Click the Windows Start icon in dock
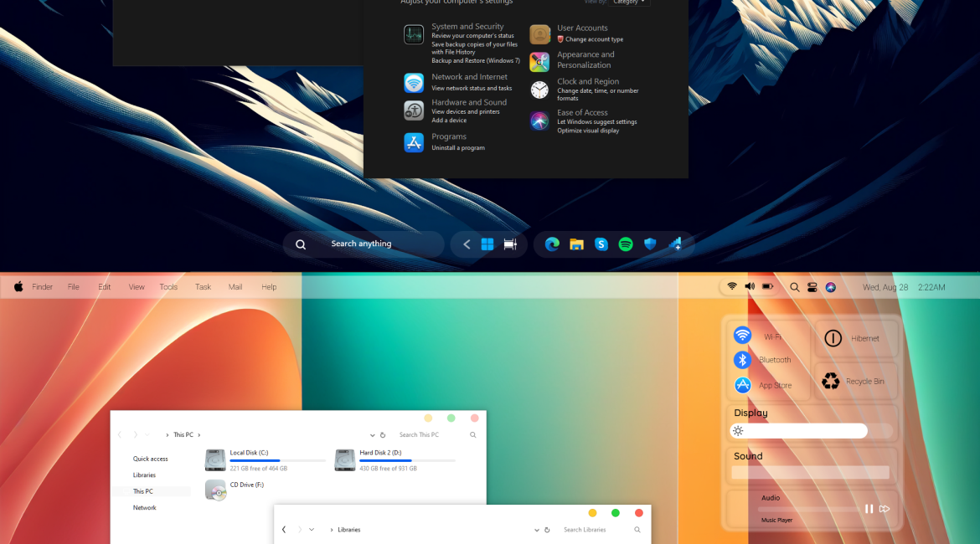Image resolution: width=980 pixels, height=544 pixels. pyautogui.click(x=487, y=244)
